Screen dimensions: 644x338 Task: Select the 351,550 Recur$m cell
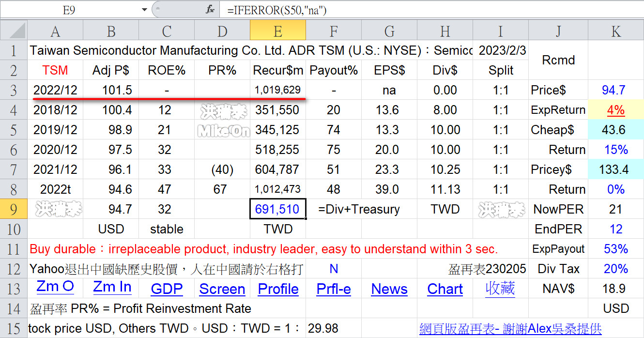[278, 110]
